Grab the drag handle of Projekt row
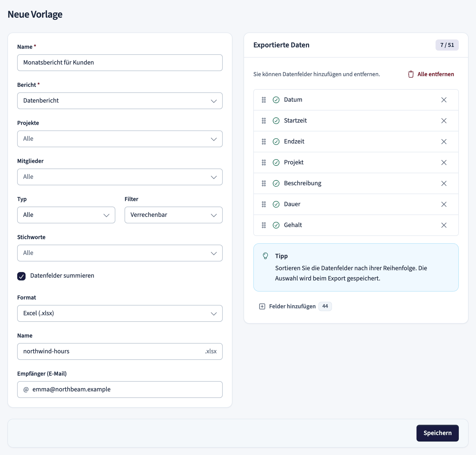476x455 pixels. click(x=264, y=163)
